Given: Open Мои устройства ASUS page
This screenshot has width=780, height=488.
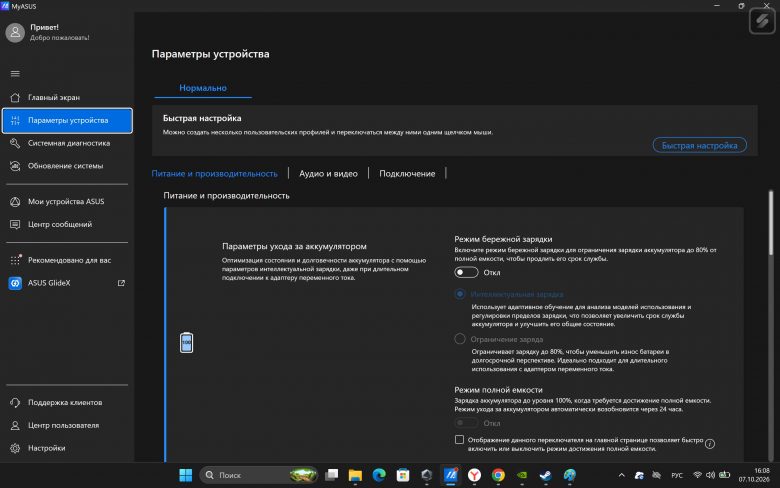Looking at the screenshot, I should pyautogui.click(x=67, y=202).
